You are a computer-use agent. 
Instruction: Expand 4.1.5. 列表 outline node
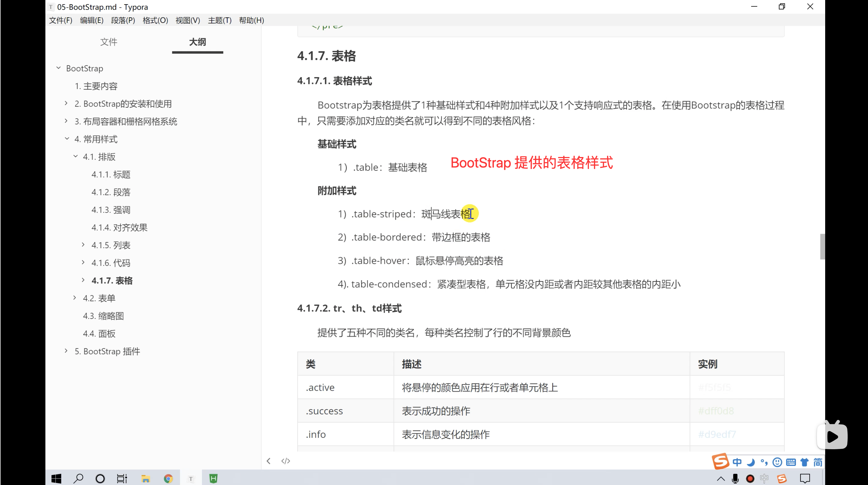[83, 245]
